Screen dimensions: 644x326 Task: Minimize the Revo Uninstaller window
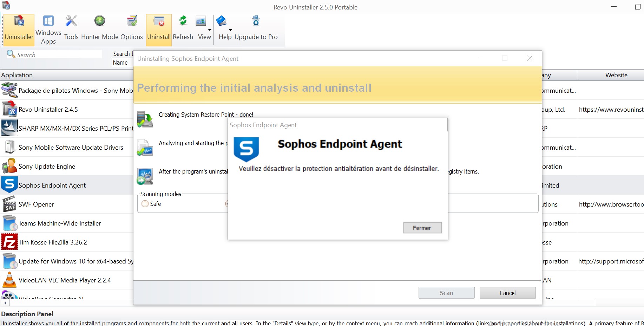point(614,7)
